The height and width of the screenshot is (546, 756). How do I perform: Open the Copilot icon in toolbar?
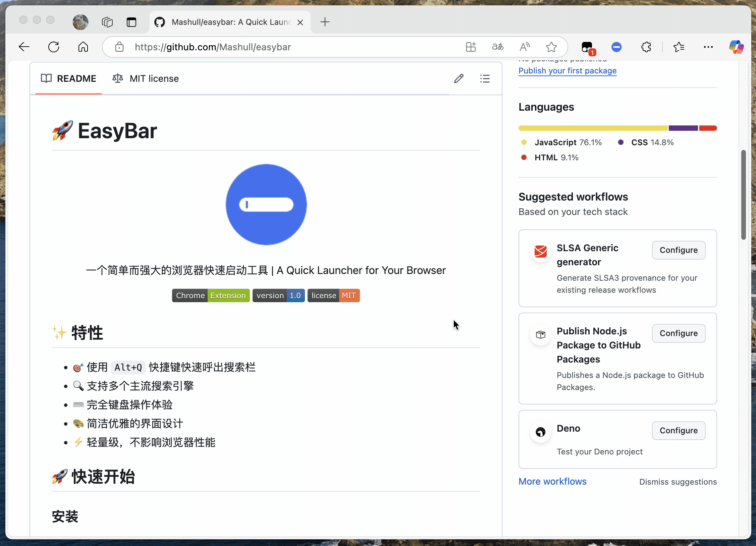pyautogui.click(x=736, y=47)
